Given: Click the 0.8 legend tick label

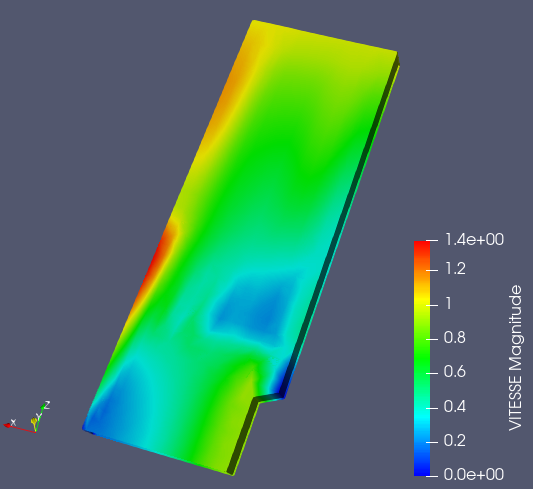Looking at the screenshot, I should click(x=454, y=338).
